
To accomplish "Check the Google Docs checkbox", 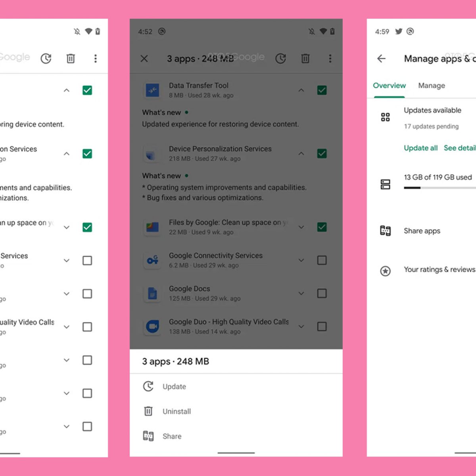I will (322, 294).
